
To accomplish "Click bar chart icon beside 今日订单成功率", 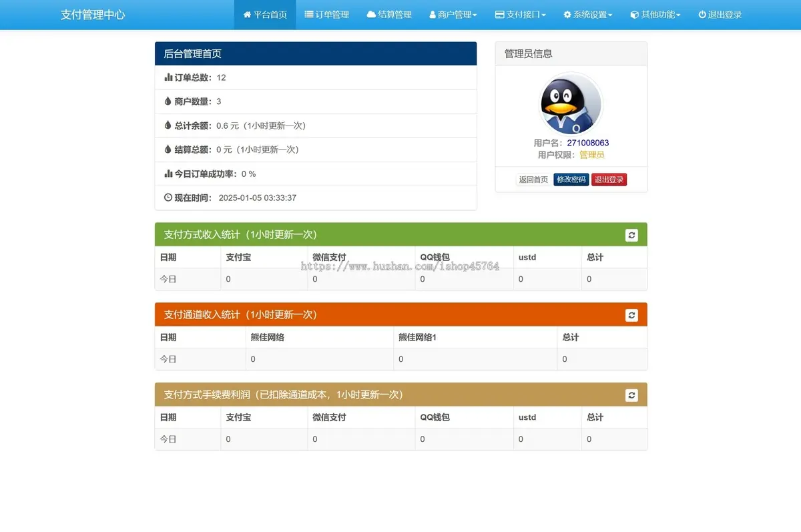I will pos(168,174).
